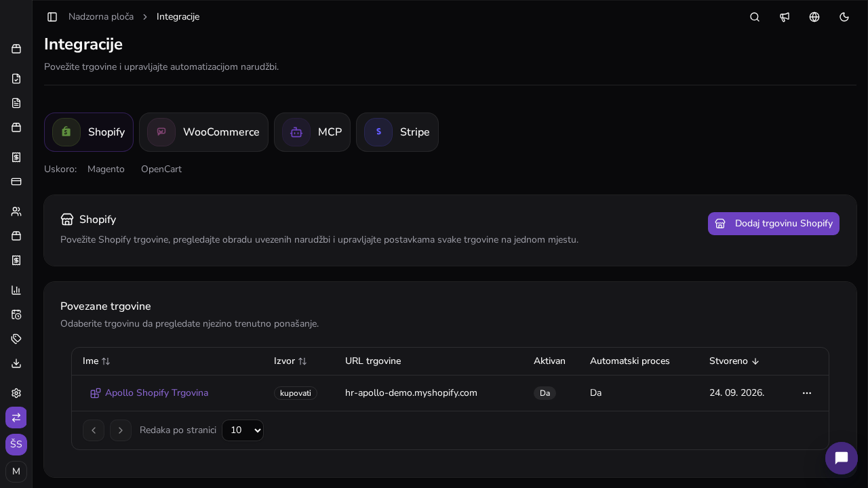868x488 pixels.
Task: Sort the table by Izvor column
Action: [290, 361]
